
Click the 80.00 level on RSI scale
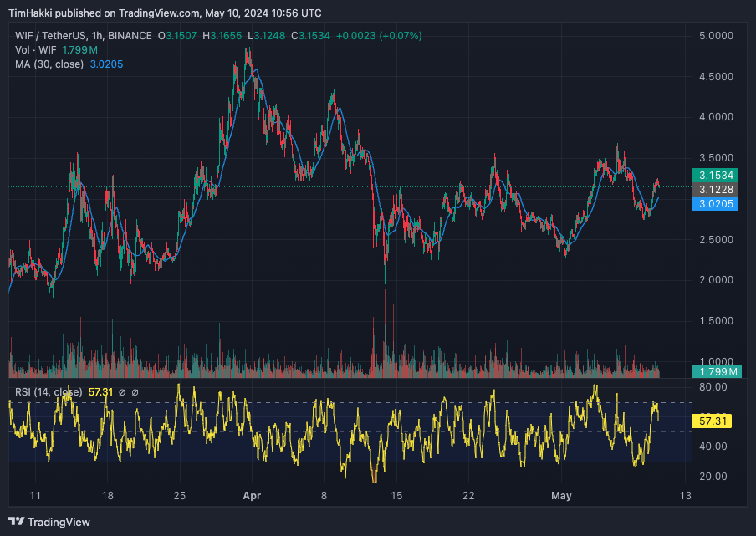coord(712,387)
